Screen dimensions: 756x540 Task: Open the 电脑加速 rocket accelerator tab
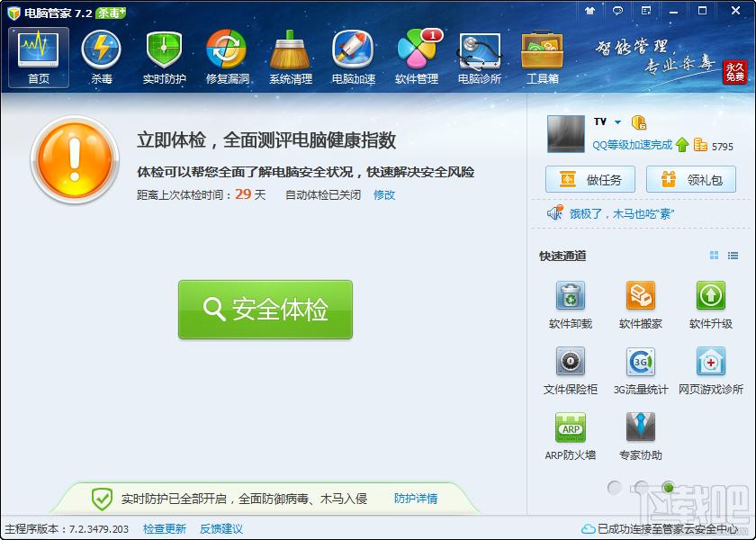pyautogui.click(x=354, y=58)
